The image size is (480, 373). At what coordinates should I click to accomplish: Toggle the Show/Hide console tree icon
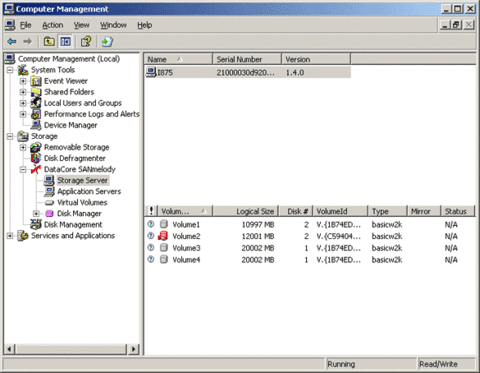point(65,41)
